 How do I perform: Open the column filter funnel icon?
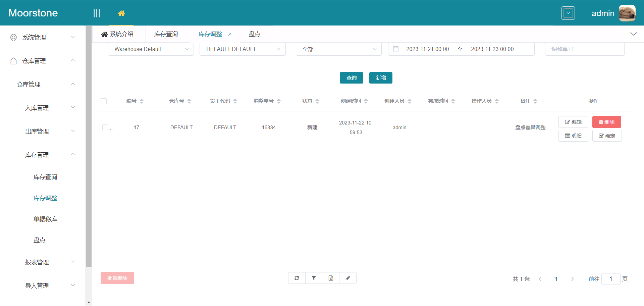(314, 278)
